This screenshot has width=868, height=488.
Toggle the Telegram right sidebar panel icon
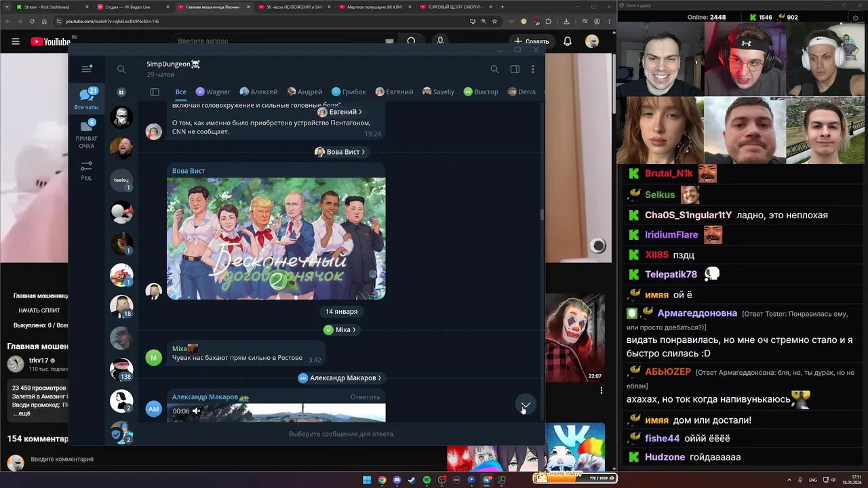coord(515,69)
